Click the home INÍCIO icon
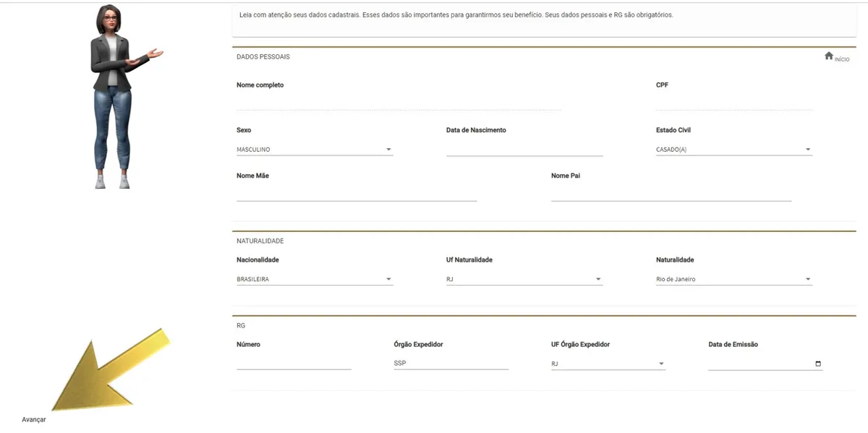Viewport: 868px width, 433px height. click(828, 56)
